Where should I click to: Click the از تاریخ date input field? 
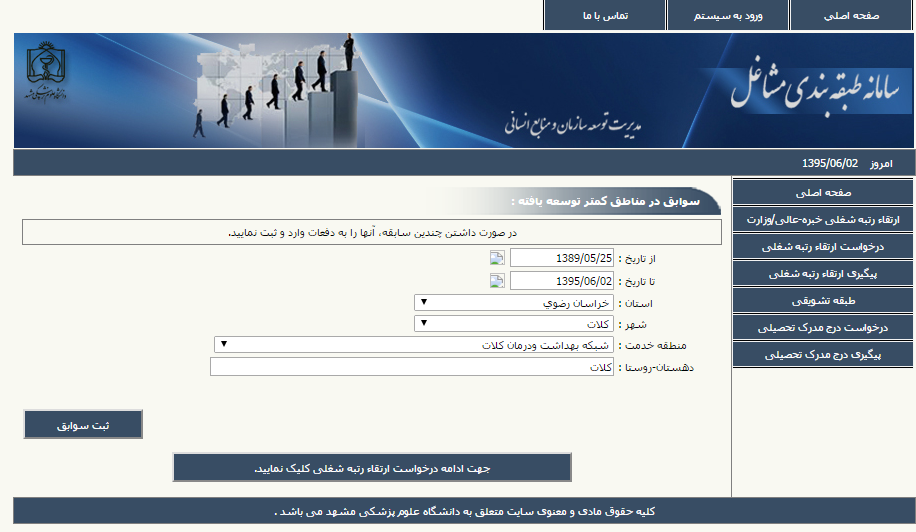561,258
